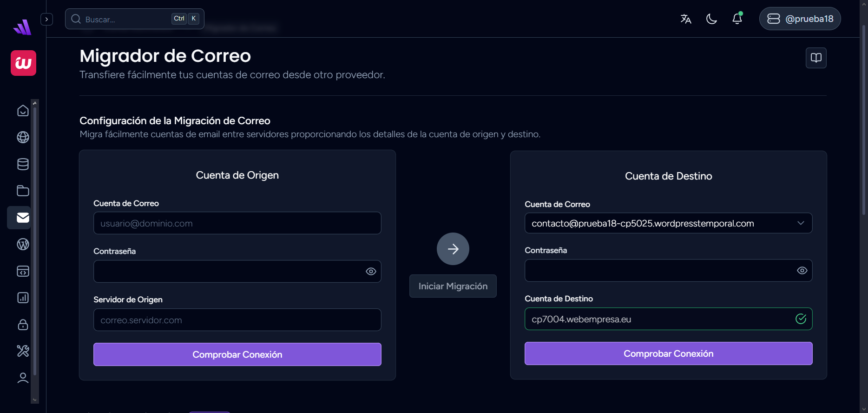Expand the destination Cuenta de Correo dropdown
The height and width of the screenshot is (413, 868).
(x=801, y=223)
